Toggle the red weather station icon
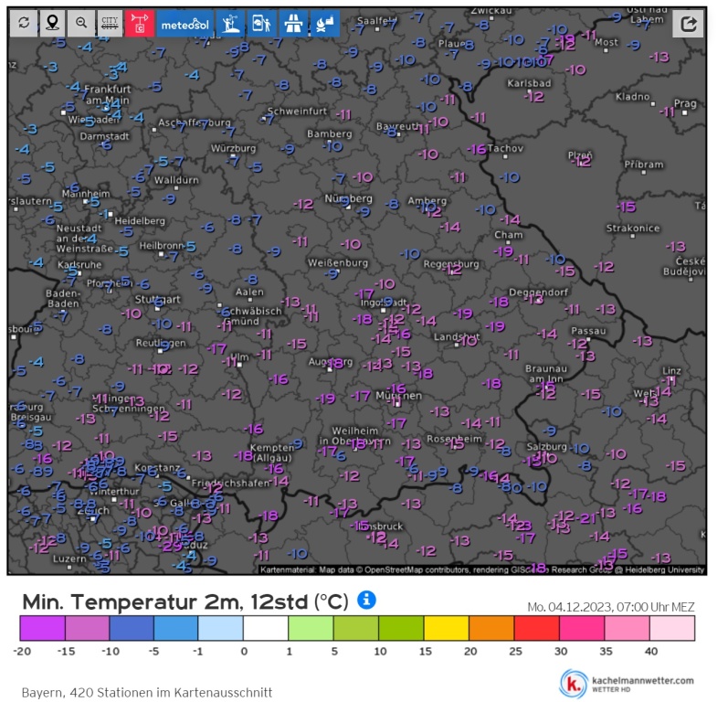 tap(139, 23)
